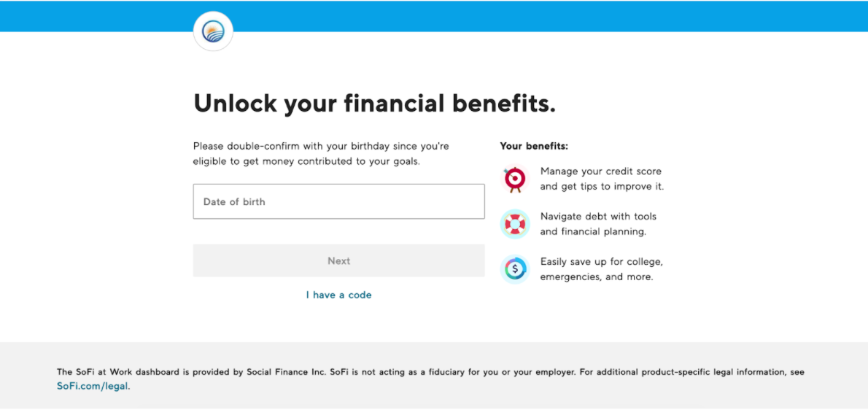Click the "Unlock your financial benefits" heading

coord(374,104)
